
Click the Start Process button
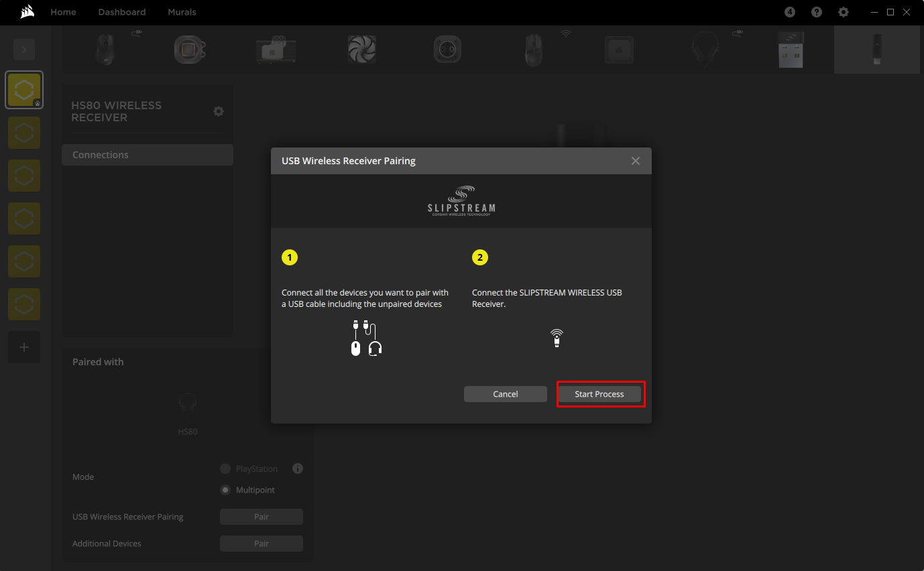599,394
